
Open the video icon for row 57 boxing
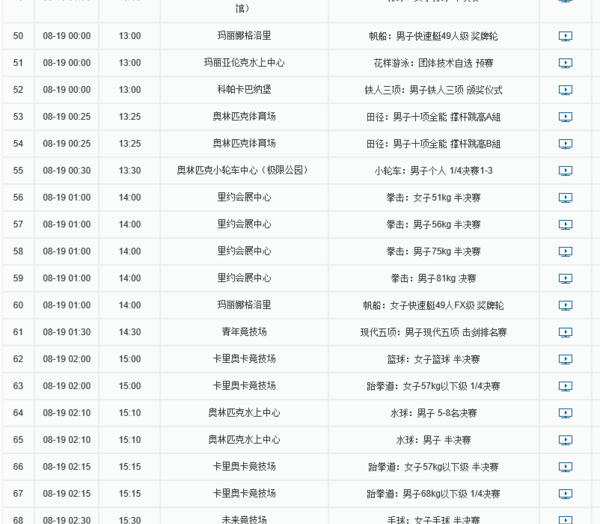pos(565,225)
